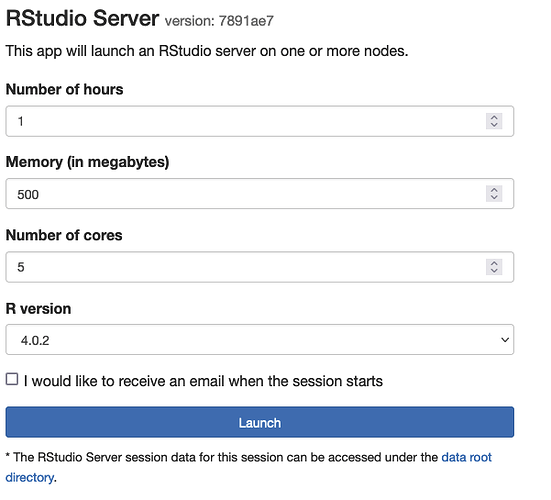Image resolution: width=551 pixels, height=500 pixels.
Task: Click the Number of hours input field
Action: [x=260, y=121]
